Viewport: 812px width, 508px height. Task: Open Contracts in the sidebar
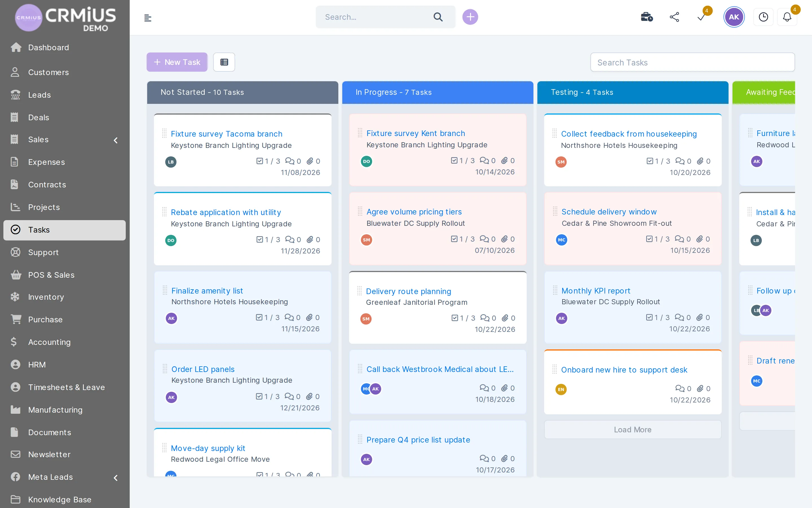point(64,185)
